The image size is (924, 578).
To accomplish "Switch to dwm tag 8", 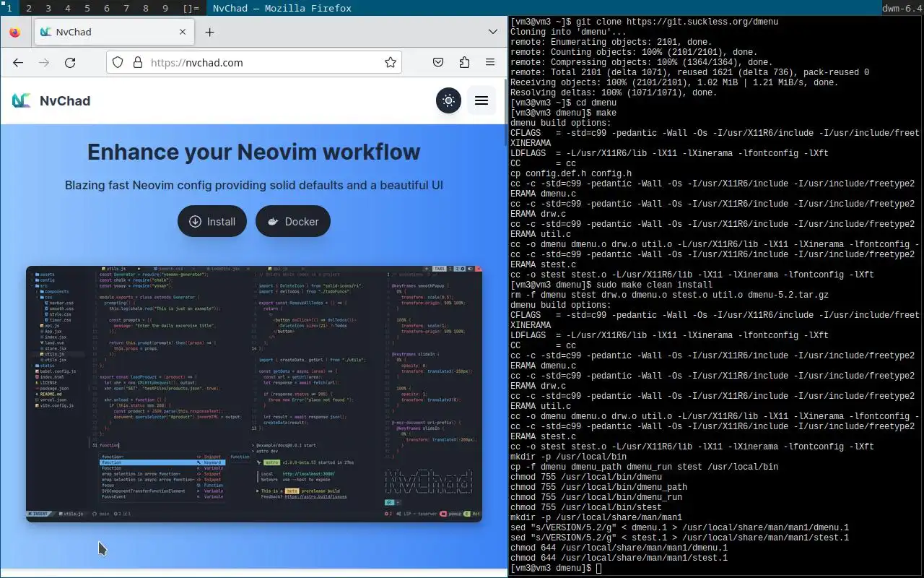I will tap(145, 8).
